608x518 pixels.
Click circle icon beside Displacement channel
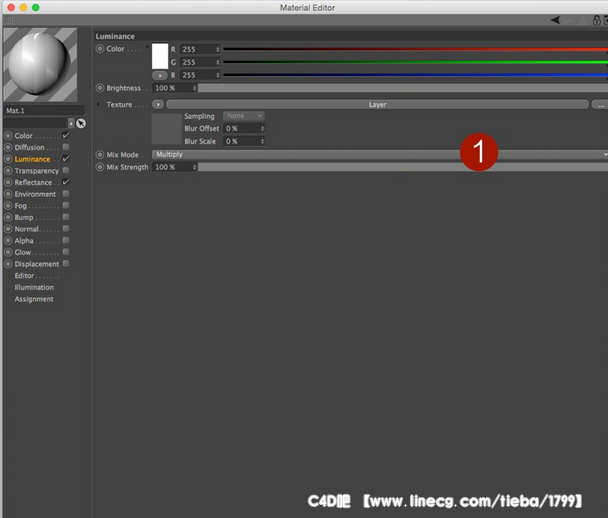pyautogui.click(x=8, y=264)
